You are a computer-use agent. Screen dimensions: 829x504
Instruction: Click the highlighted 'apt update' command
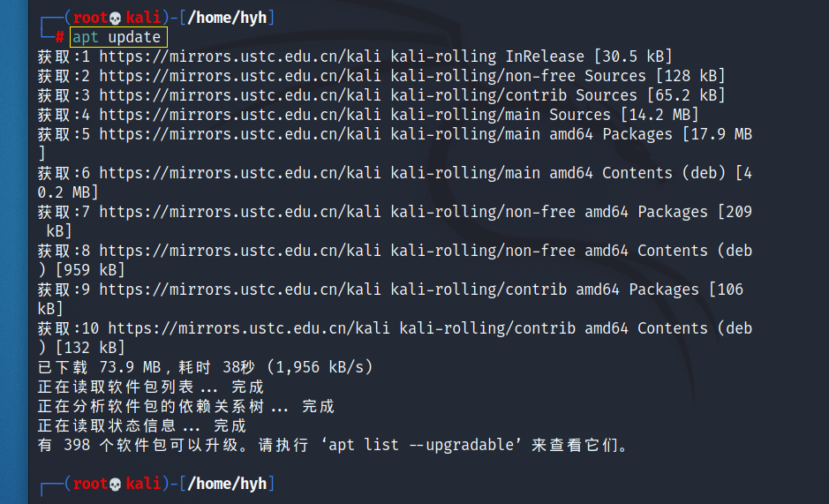pyautogui.click(x=118, y=37)
